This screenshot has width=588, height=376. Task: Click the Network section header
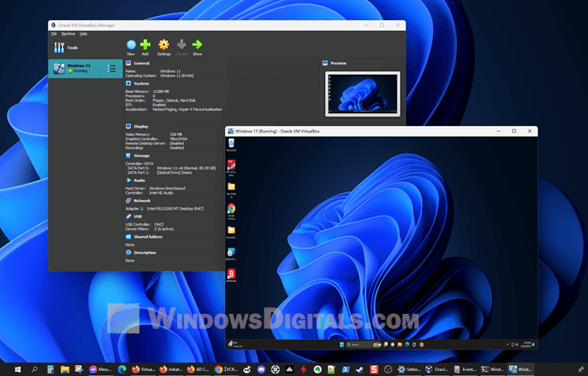(142, 201)
